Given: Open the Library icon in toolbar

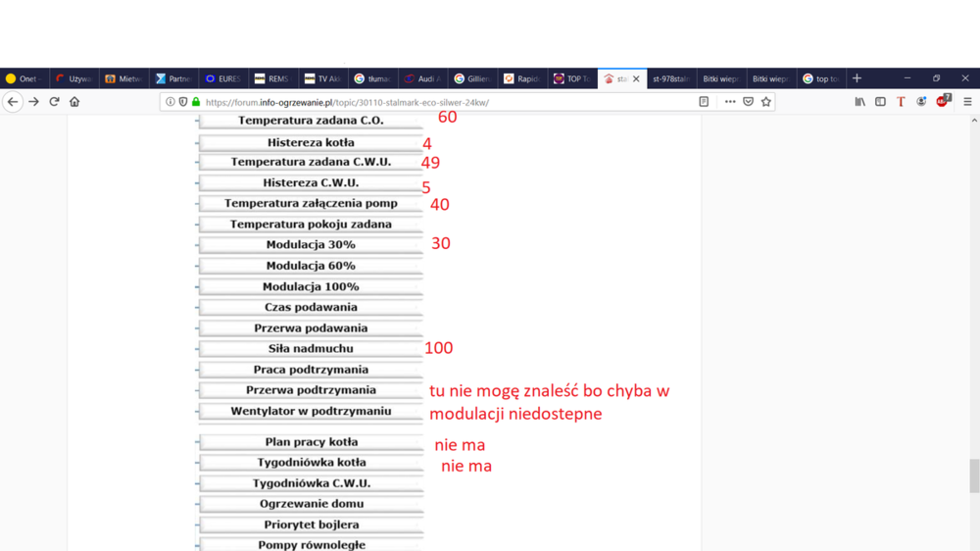Looking at the screenshot, I should pos(859,102).
